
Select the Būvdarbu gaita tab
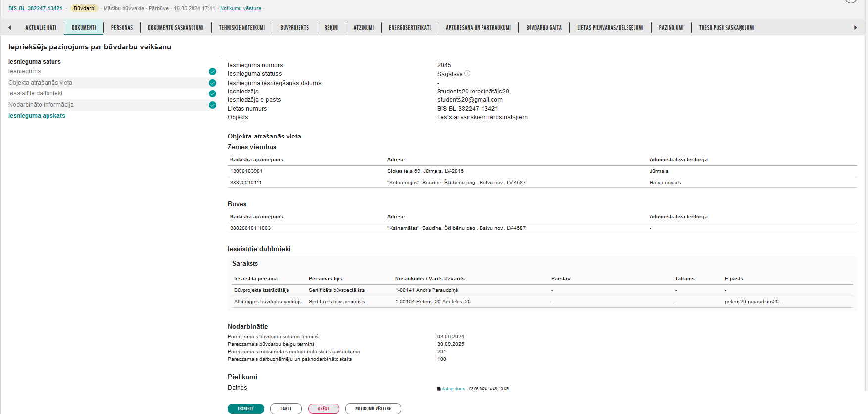(544, 28)
